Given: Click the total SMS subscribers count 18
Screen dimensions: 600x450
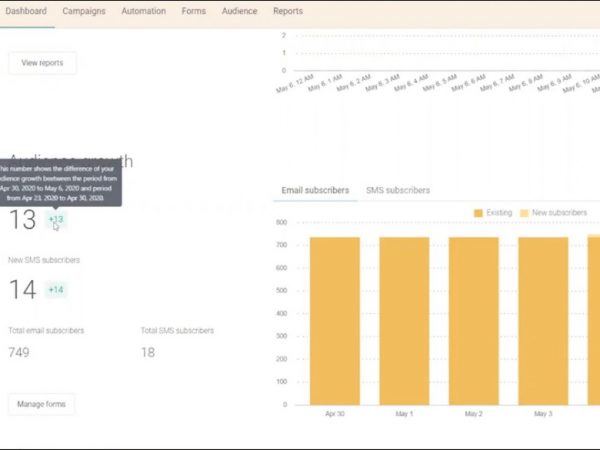Looking at the screenshot, I should click(x=148, y=352).
